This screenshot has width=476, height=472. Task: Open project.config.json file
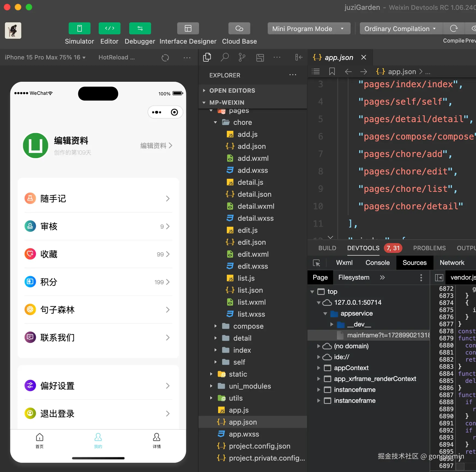(x=253, y=446)
